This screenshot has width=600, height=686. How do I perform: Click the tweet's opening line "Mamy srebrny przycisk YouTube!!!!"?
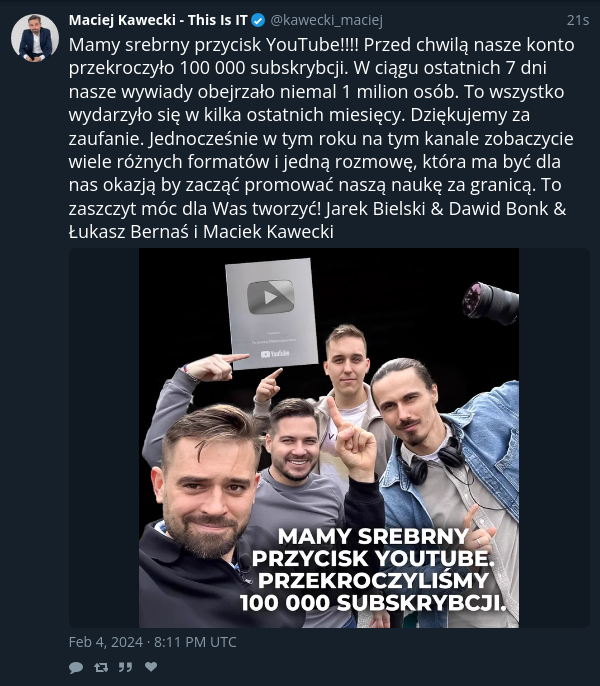click(214, 45)
